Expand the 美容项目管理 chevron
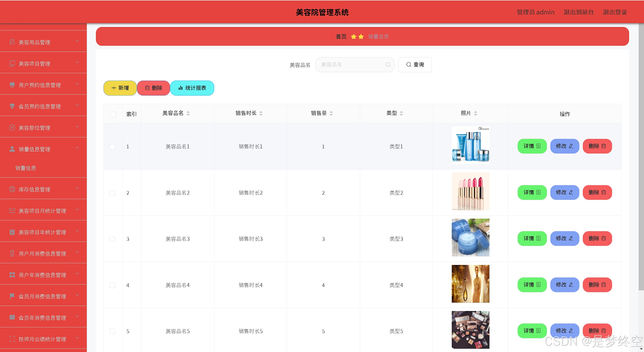Image resolution: width=644 pixels, height=352 pixels. 77,62
